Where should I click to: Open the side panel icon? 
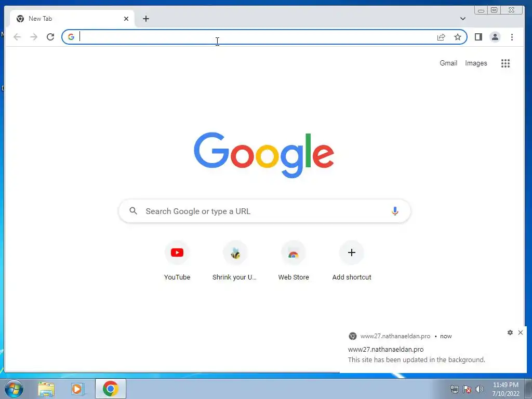pos(478,37)
